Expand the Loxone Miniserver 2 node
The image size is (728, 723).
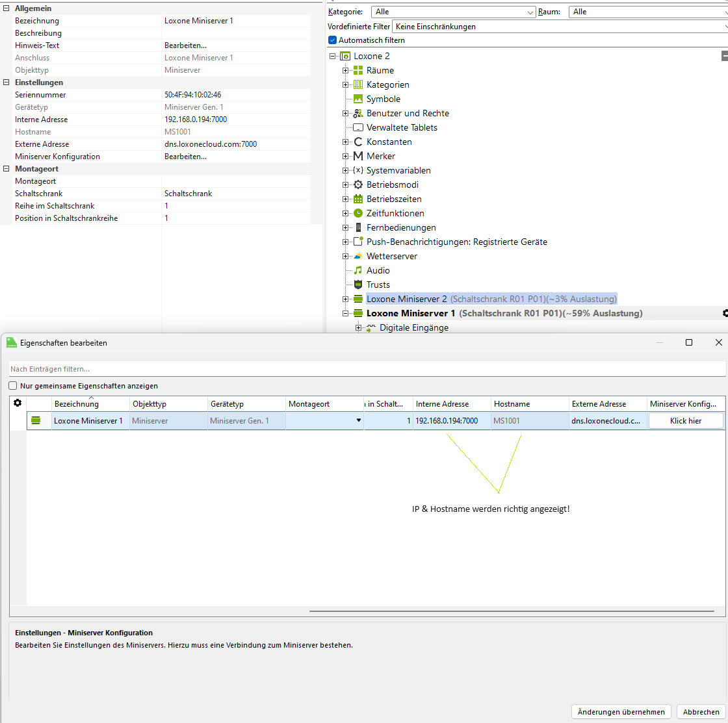345,299
